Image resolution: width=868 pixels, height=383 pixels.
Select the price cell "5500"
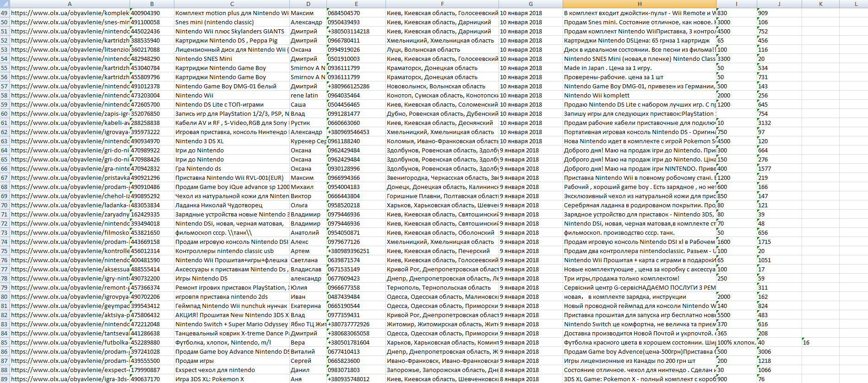737,315
